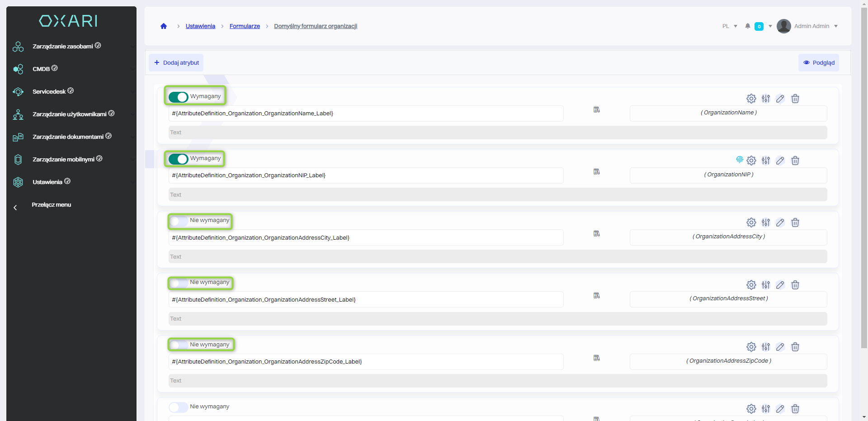Click the Dodaj atrybut button
The image size is (868, 421).
point(176,63)
